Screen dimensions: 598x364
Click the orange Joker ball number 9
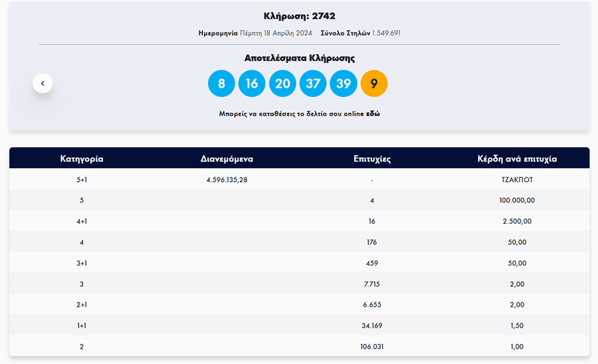pyautogui.click(x=374, y=84)
